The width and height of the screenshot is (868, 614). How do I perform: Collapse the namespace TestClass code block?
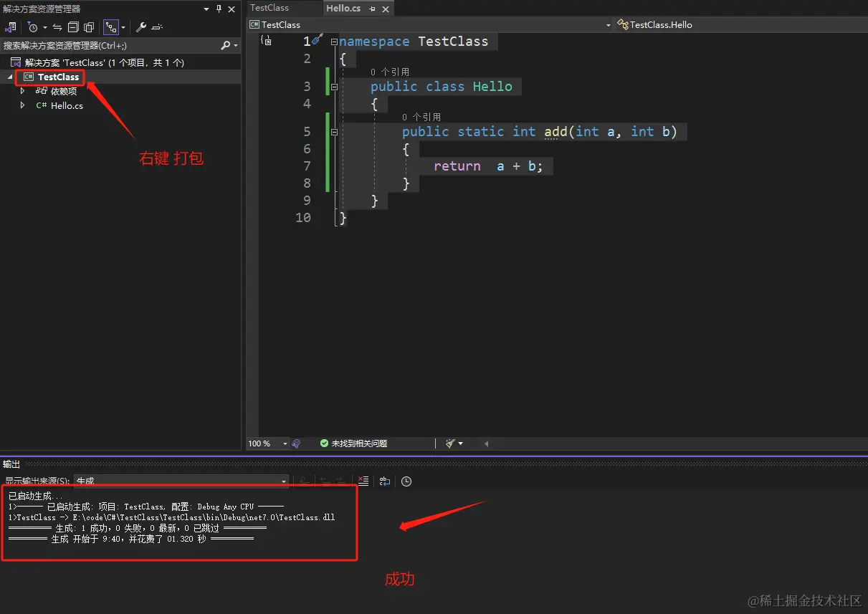click(x=334, y=42)
